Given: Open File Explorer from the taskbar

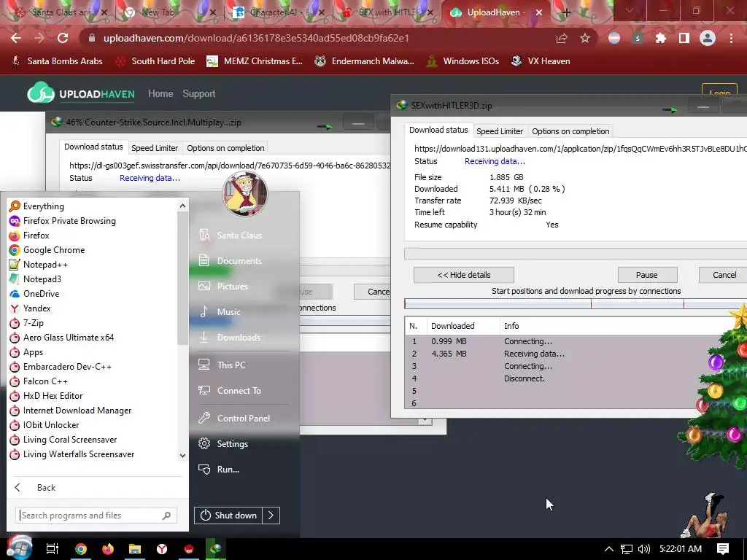Looking at the screenshot, I should click(135, 549).
